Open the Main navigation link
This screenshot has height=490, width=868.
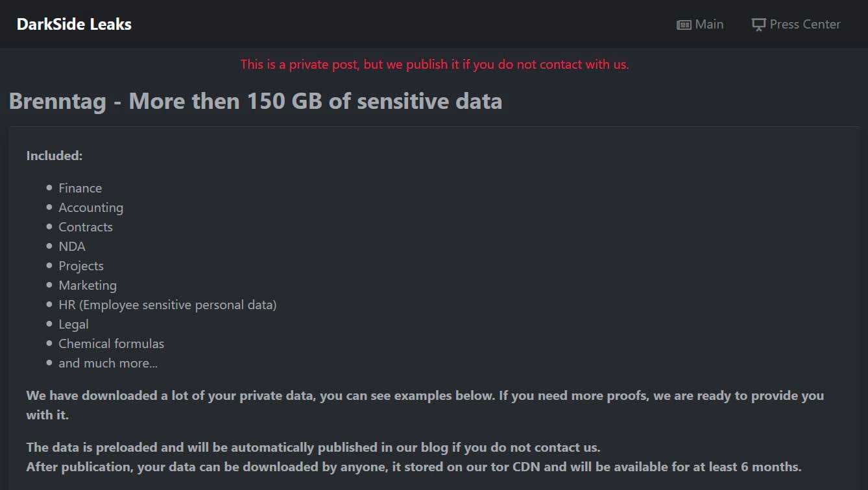coord(708,25)
